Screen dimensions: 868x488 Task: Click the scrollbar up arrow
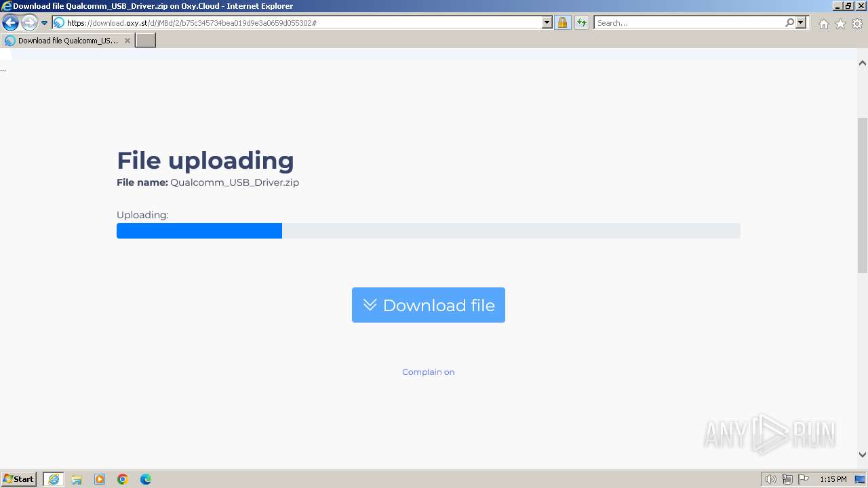pos(863,63)
